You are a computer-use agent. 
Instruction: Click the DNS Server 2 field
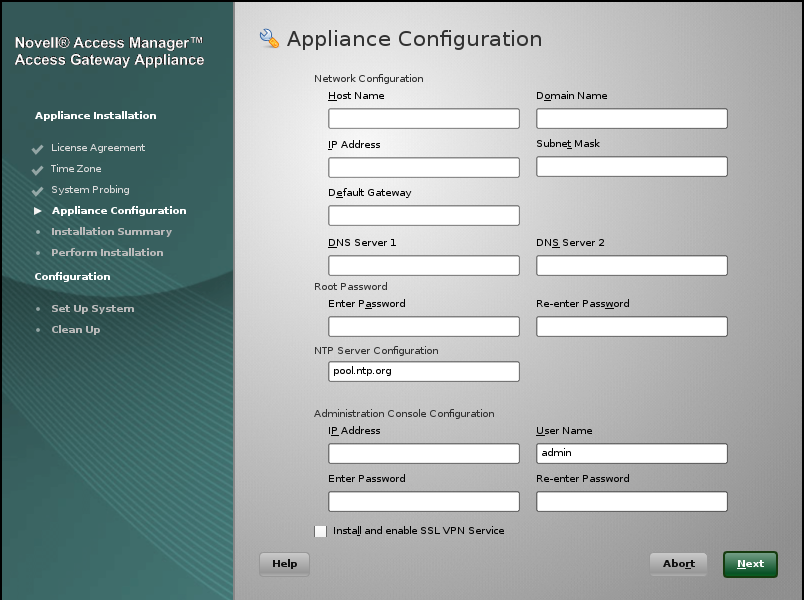pyautogui.click(x=632, y=266)
